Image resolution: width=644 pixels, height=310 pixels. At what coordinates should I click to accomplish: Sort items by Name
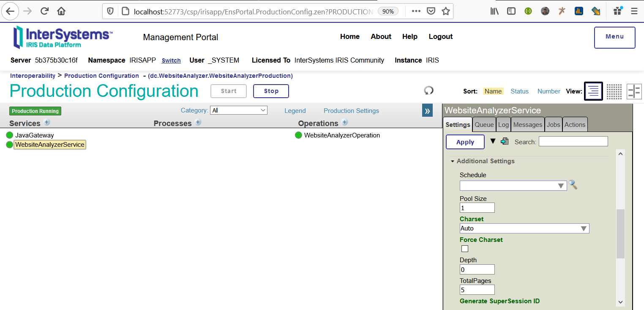click(x=493, y=91)
